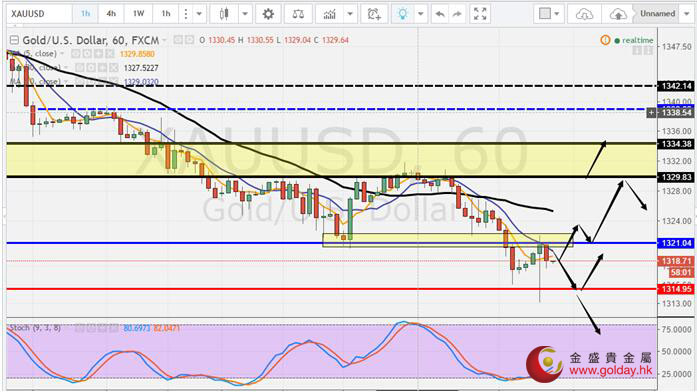Click the realtime status label
This screenshot has height=392, width=697.
(x=638, y=40)
